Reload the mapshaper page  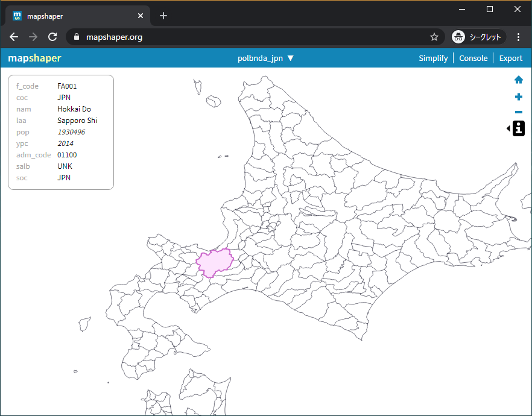(x=52, y=37)
